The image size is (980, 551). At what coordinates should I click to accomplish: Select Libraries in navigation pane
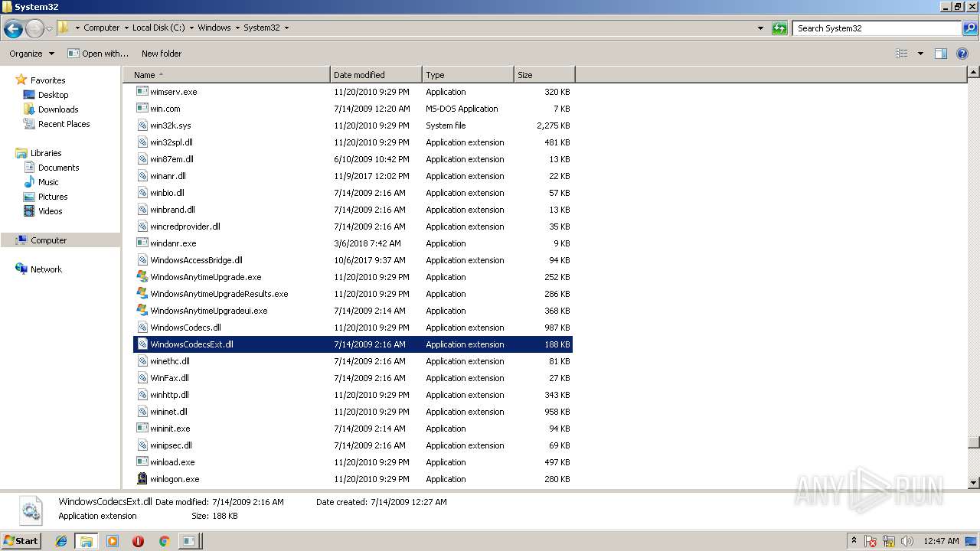(x=46, y=153)
